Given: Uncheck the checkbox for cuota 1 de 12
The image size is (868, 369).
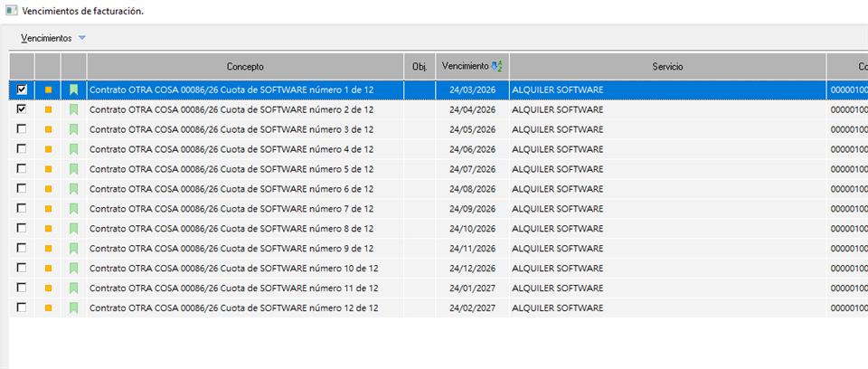Looking at the screenshot, I should [22, 90].
